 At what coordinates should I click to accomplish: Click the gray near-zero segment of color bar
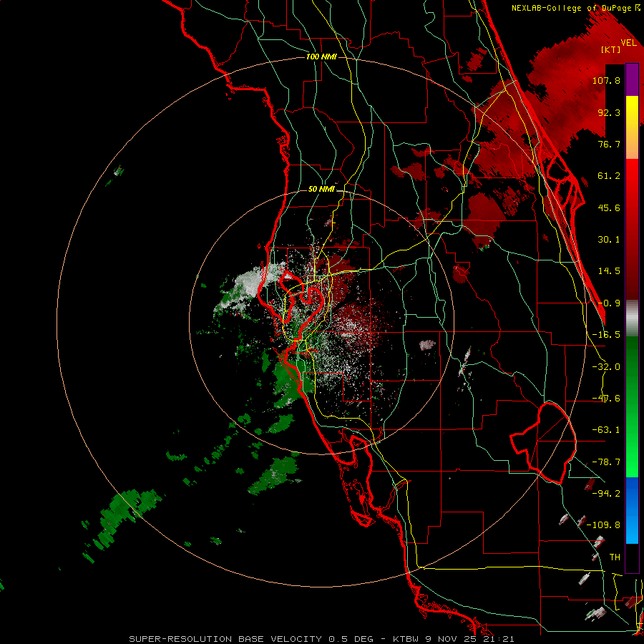coord(632,318)
